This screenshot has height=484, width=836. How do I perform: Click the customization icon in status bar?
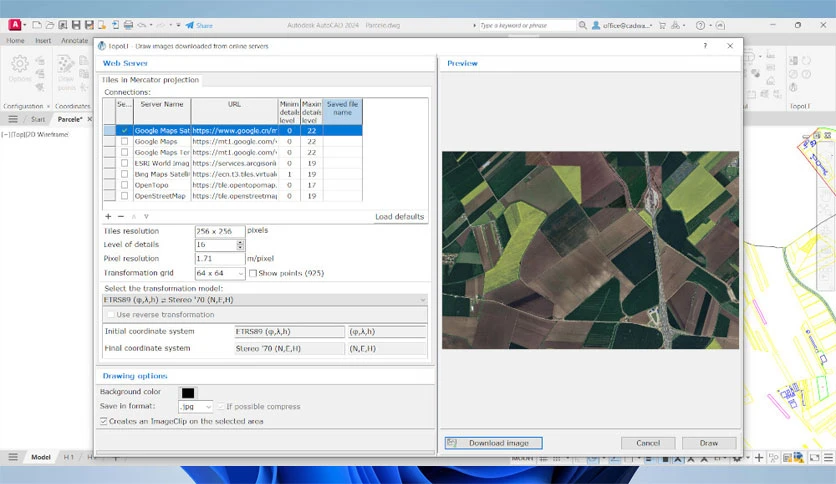coord(828,457)
